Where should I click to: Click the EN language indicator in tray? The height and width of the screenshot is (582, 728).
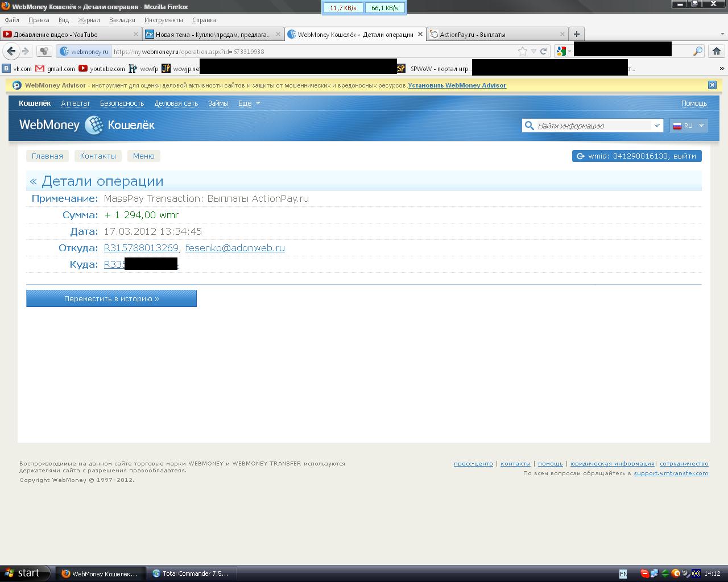[623, 574]
